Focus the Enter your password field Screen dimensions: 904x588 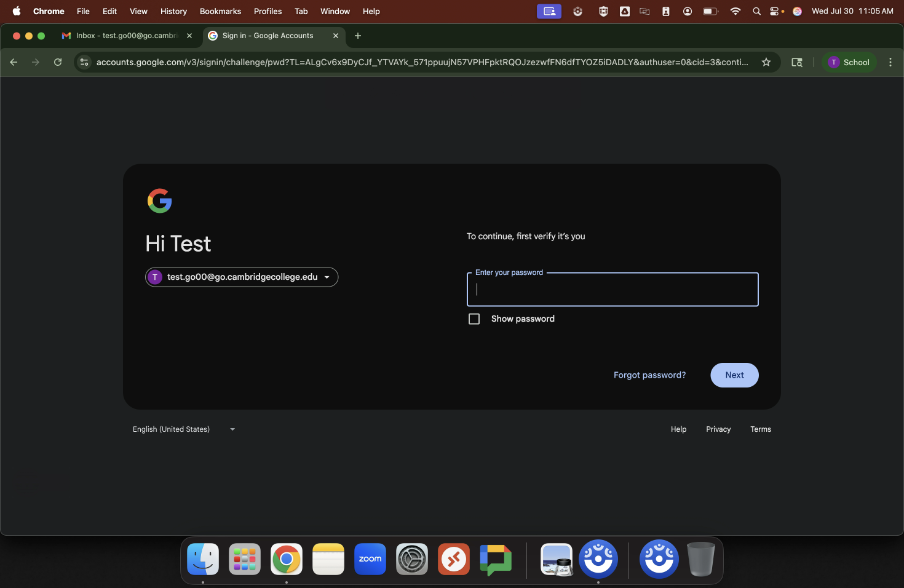click(613, 290)
